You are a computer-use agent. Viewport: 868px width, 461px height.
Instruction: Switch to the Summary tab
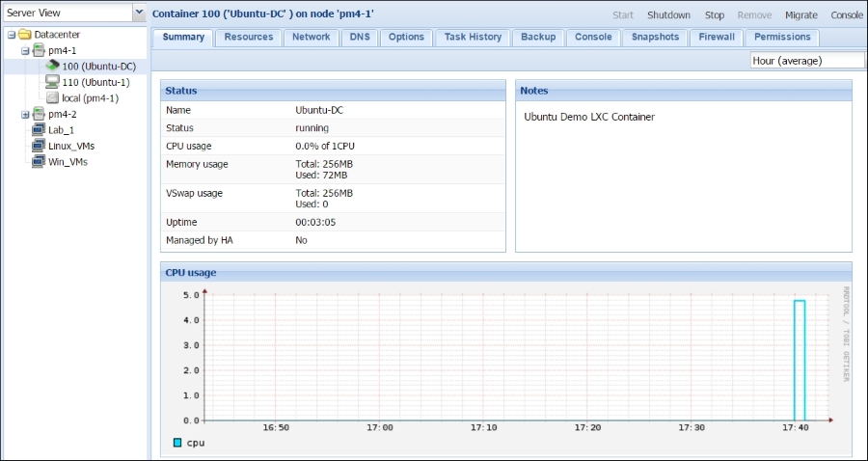pos(183,38)
